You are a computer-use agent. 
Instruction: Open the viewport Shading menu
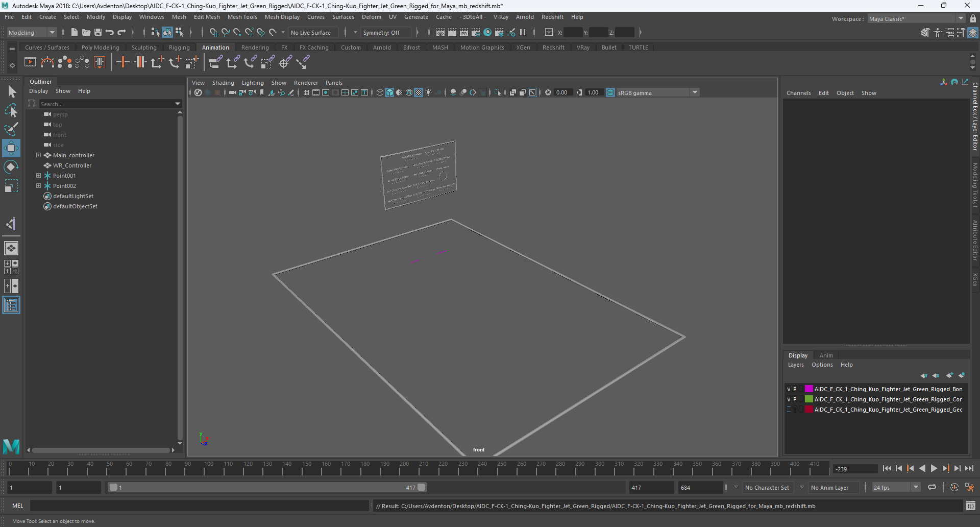[x=223, y=83]
